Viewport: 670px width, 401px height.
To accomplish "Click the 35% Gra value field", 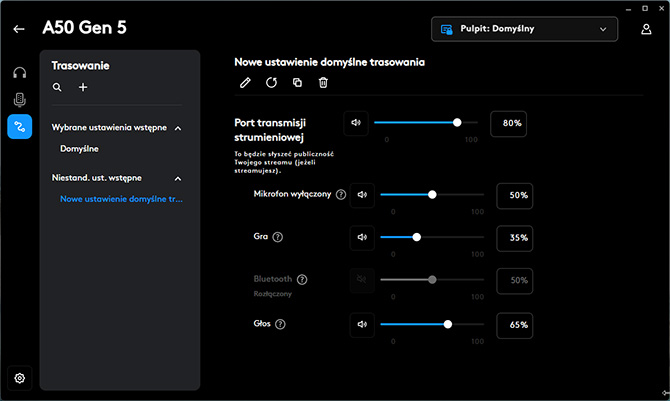I will [514, 238].
